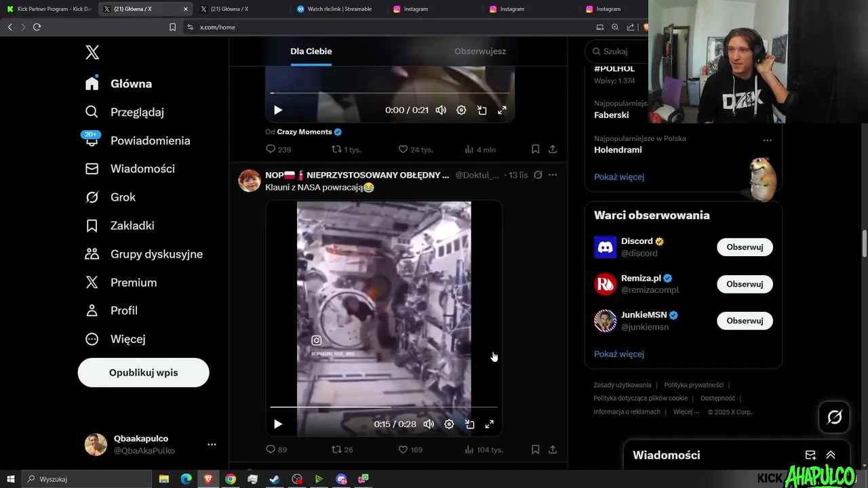
Task: Switch to Dla Ciebie tab
Action: pos(311,52)
